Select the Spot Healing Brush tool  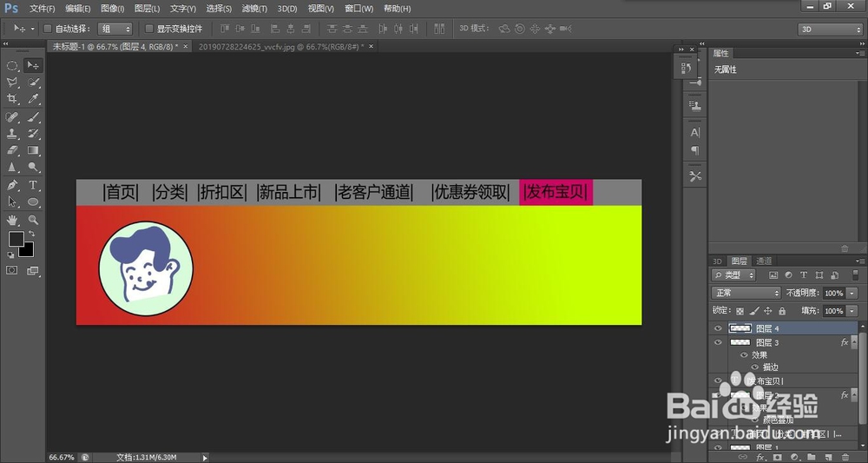[11, 117]
